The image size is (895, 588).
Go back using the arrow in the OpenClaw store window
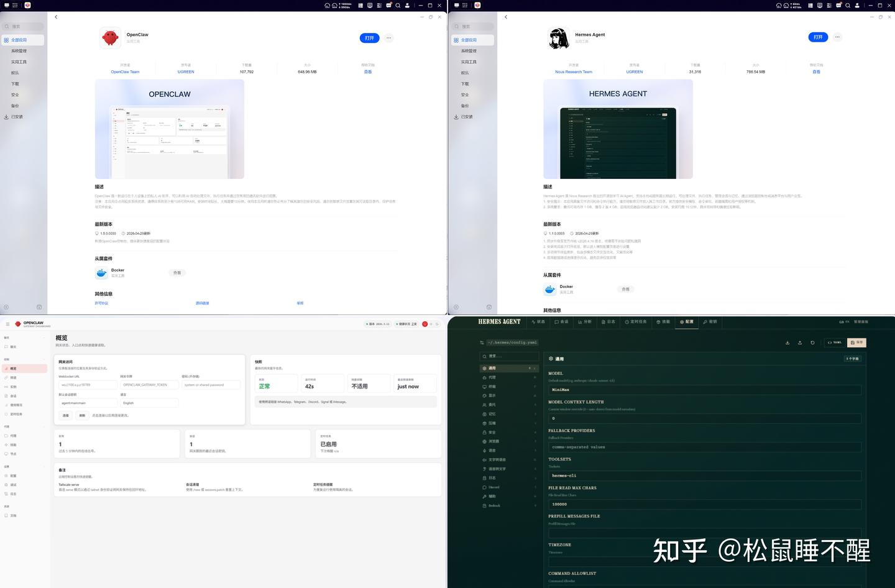point(56,17)
